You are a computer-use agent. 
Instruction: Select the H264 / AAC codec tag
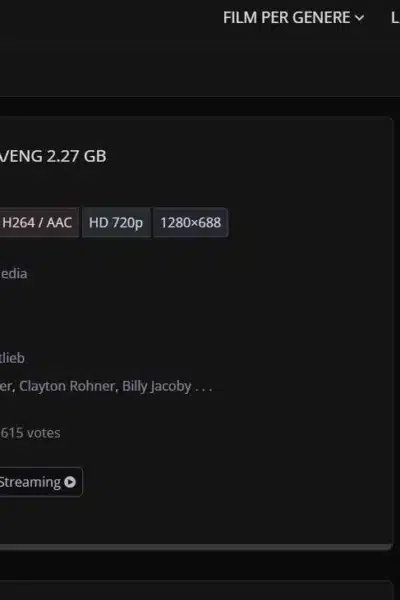point(39,223)
